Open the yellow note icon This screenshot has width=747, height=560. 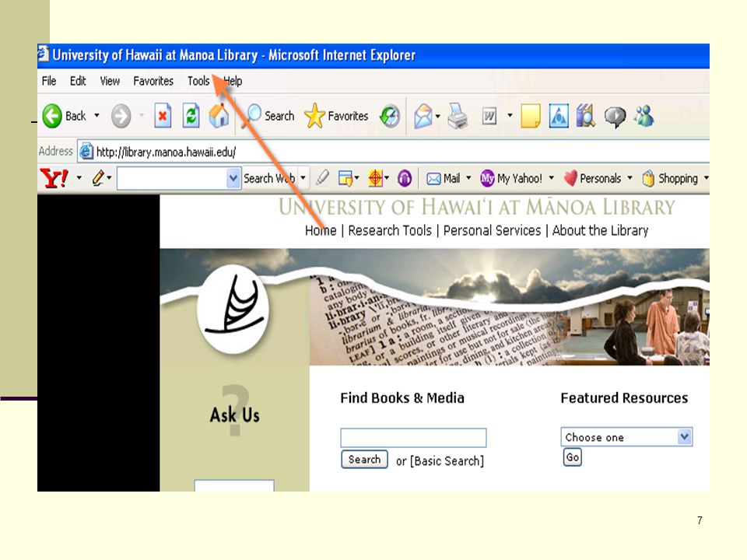tap(530, 116)
